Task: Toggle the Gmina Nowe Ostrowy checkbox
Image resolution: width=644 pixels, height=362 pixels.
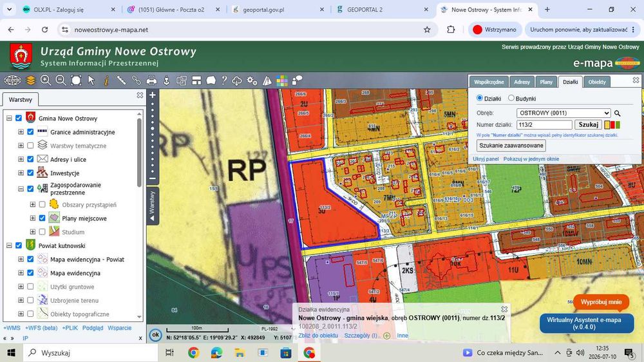Action: point(19,119)
